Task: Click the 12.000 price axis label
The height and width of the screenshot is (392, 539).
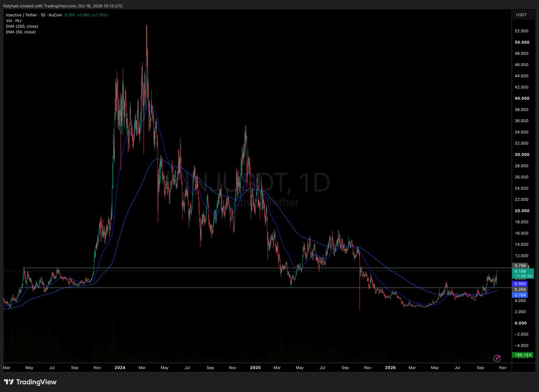Action: pyautogui.click(x=521, y=255)
